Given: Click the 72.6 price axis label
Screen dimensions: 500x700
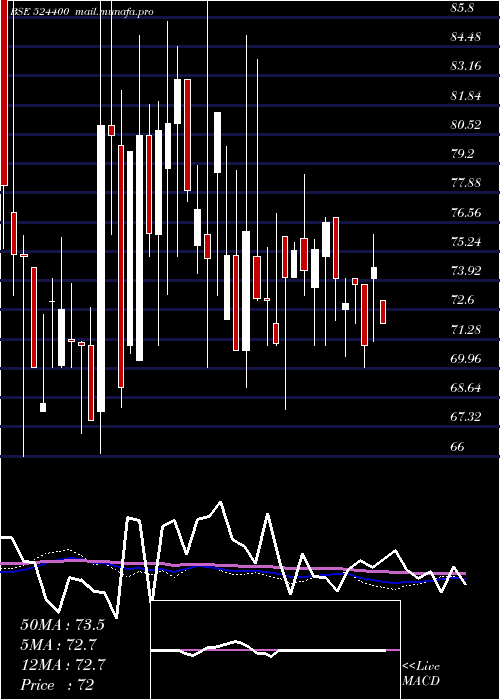Looking at the screenshot, I should pyautogui.click(x=462, y=300).
